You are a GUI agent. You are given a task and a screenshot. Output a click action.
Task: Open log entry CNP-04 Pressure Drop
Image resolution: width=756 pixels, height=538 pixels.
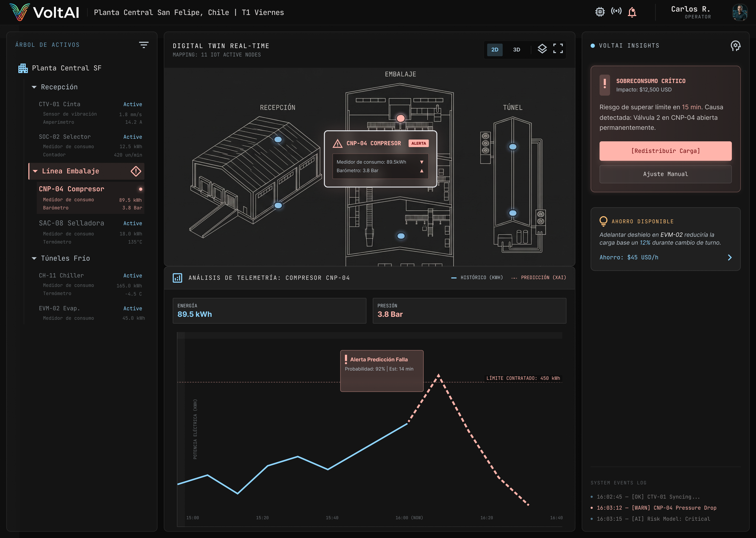coord(653,508)
